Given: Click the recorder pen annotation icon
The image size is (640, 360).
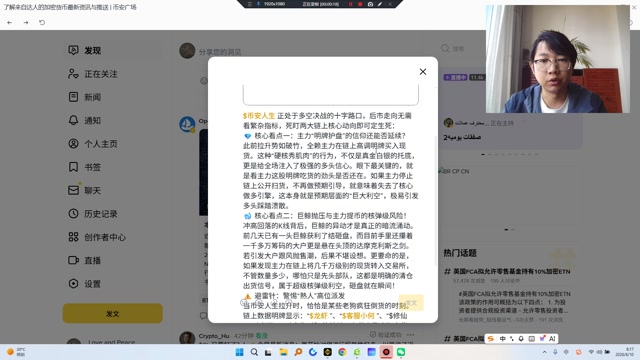Looking at the screenshot, I should (380, 4).
